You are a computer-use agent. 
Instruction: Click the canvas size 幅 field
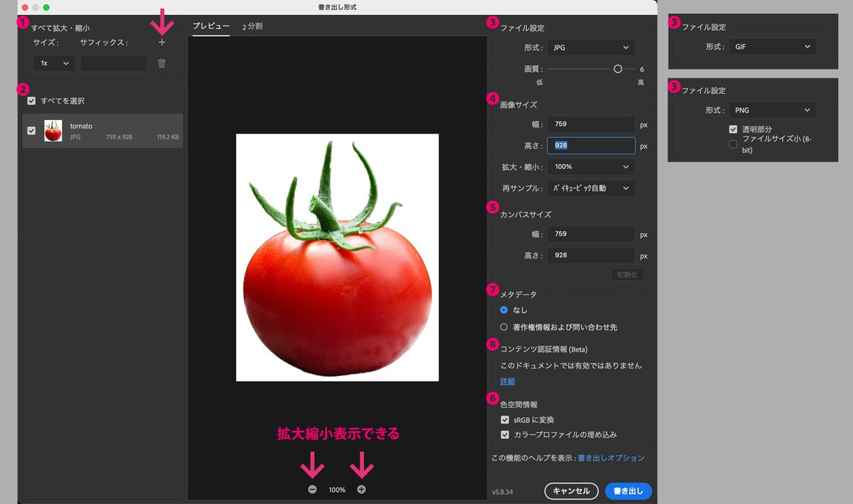click(591, 234)
